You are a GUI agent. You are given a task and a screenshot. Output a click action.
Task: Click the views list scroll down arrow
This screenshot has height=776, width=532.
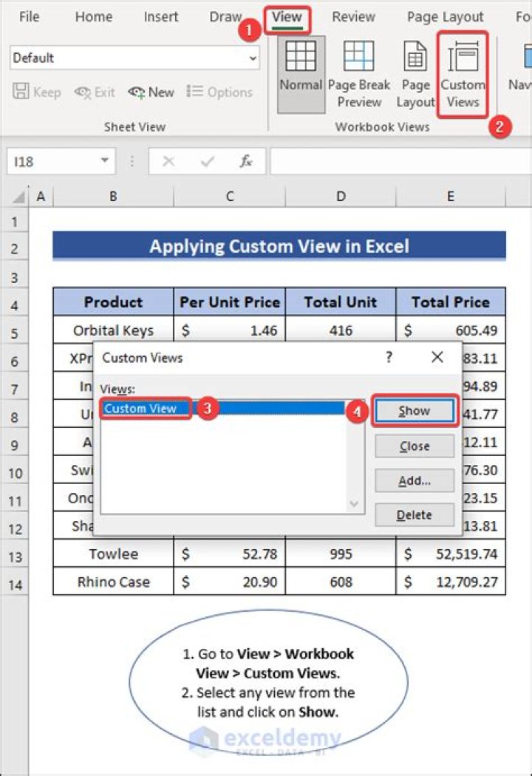tap(354, 504)
